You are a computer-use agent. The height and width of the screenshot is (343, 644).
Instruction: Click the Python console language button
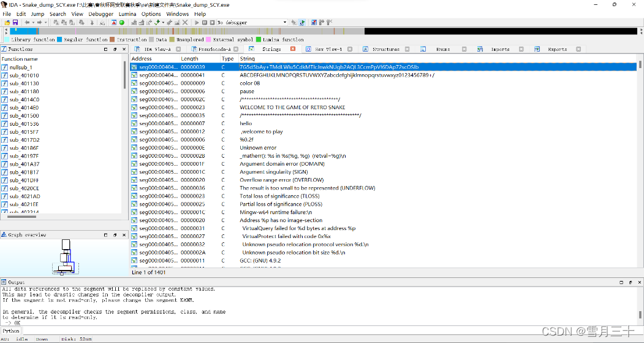tap(10, 331)
